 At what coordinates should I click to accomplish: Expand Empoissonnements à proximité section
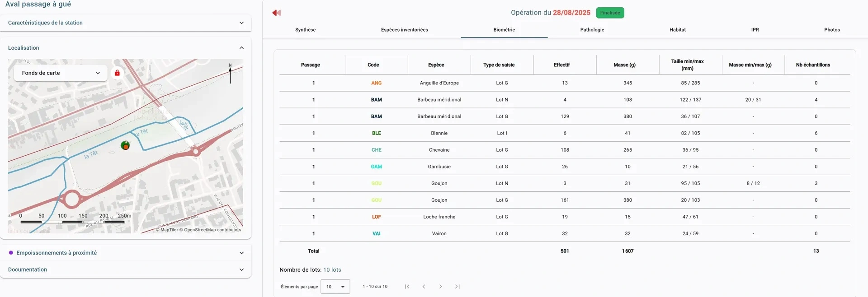(126, 253)
